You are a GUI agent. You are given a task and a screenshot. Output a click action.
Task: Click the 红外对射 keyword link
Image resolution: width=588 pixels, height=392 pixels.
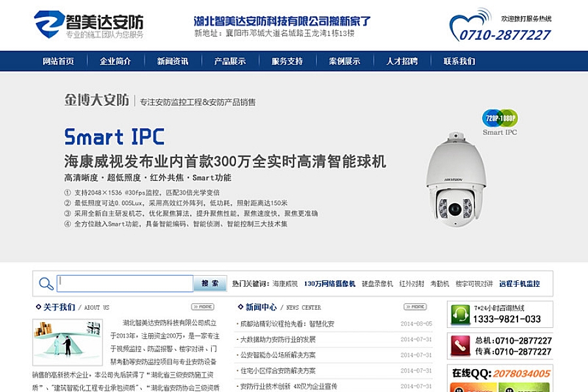[x=412, y=284]
